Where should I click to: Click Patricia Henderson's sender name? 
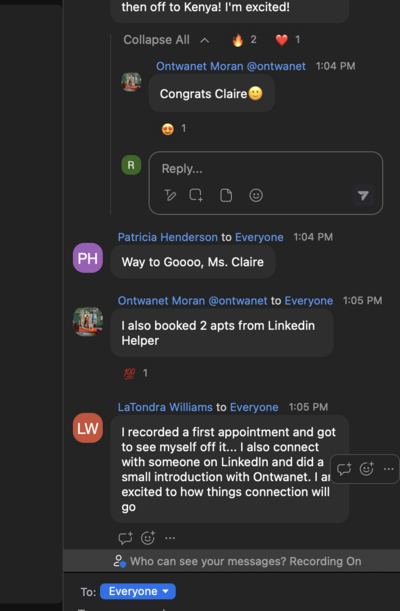click(x=168, y=237)
